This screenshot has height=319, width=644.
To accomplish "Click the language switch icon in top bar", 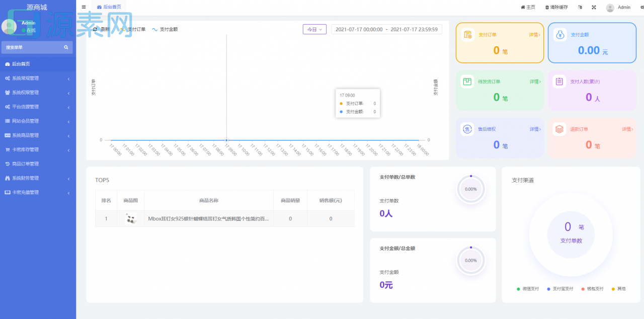I will (580, 8).
